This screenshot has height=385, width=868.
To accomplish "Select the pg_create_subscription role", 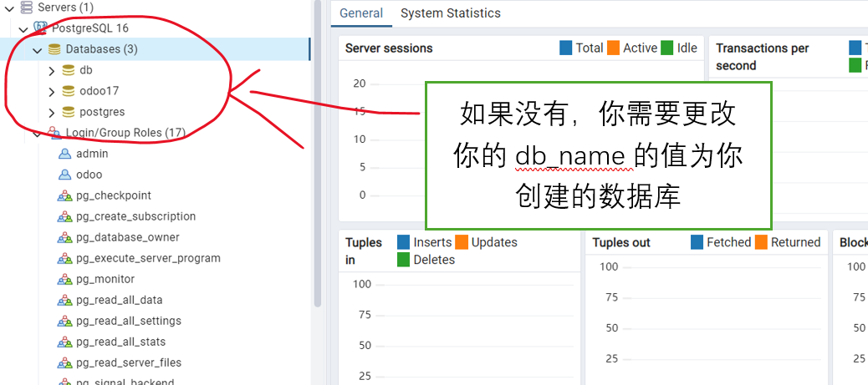I will [136, 217].
